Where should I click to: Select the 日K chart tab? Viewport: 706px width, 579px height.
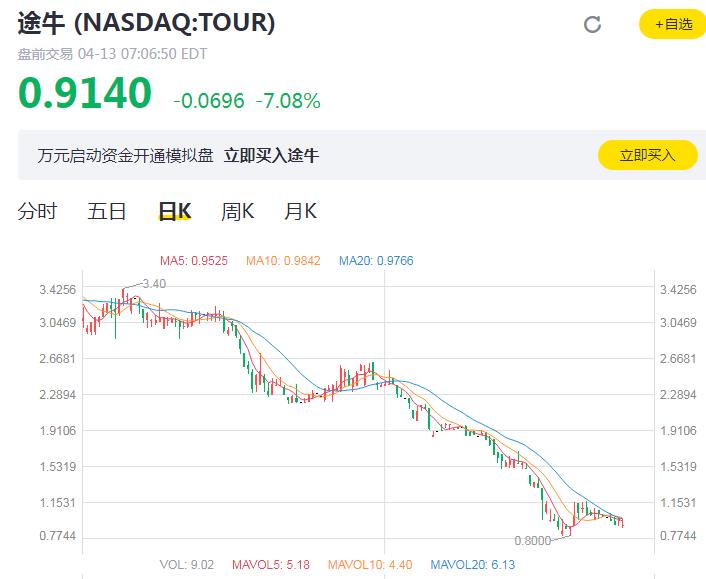coord(175,211)
